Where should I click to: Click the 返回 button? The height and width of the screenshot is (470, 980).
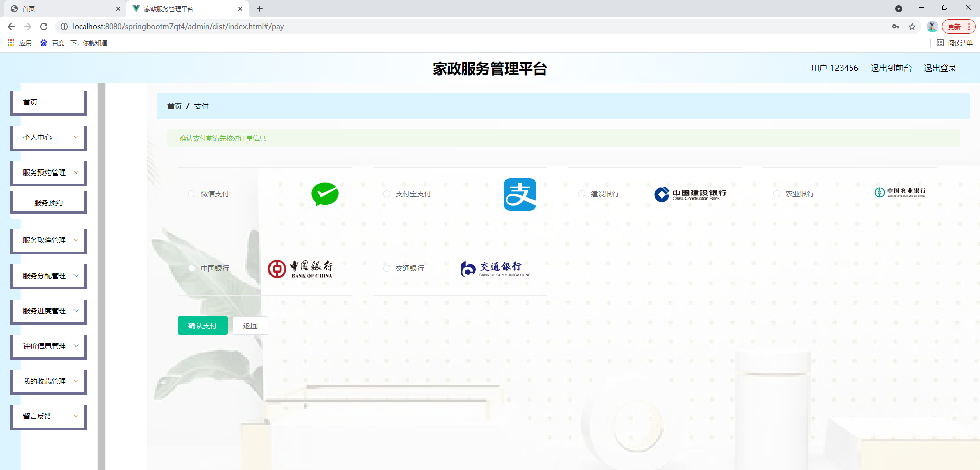click(251, 326)
